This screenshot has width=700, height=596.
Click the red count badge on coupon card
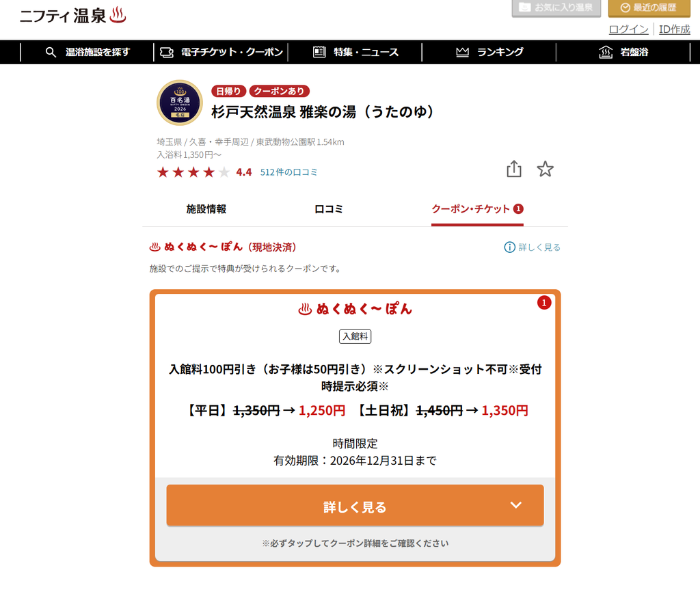pyautogui.click(x=543, y=303)
